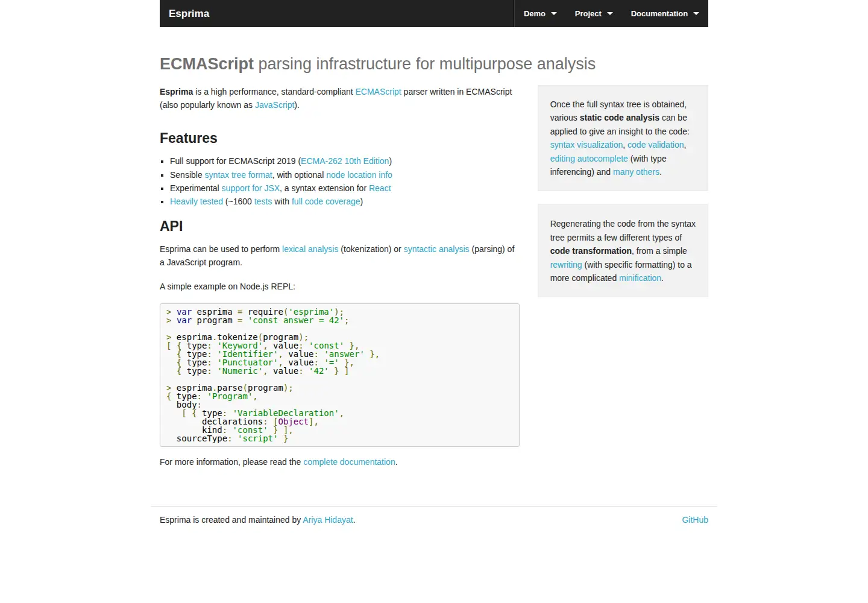Follow the syntactic analysis link
The height and width of the screenshot is (603, 868).
coord(436,249)
